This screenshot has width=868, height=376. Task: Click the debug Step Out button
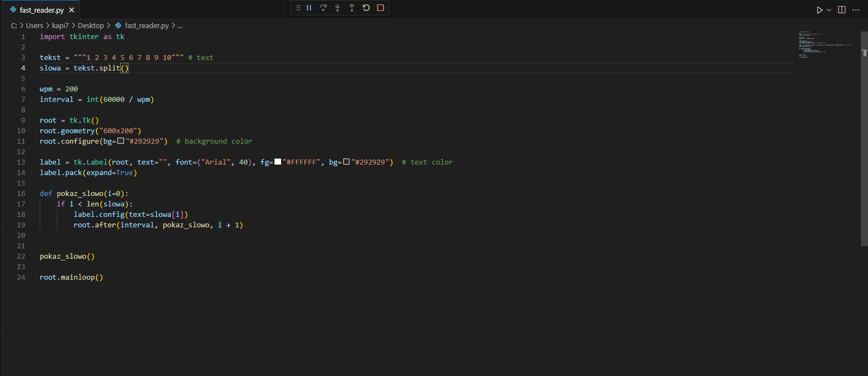(x=352, y=8)
